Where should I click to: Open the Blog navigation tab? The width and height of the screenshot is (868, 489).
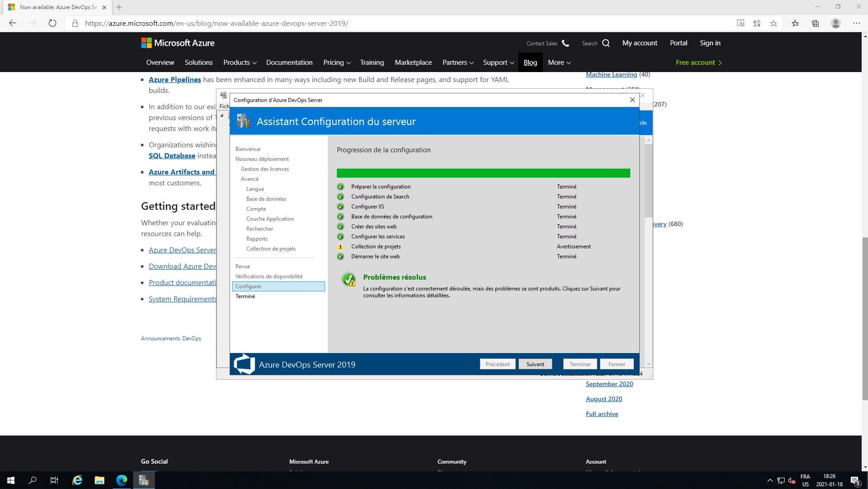(530, 63)
